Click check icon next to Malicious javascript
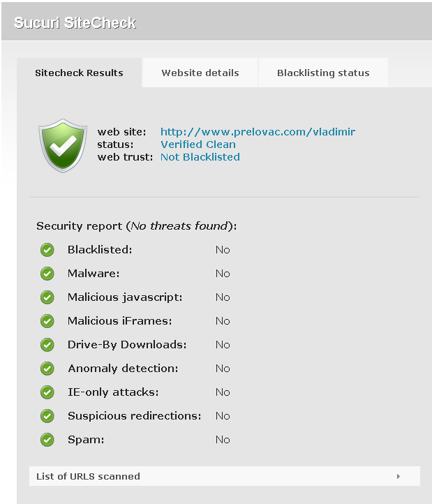Viewport: 432px width, 504px height. coord(47,297)
